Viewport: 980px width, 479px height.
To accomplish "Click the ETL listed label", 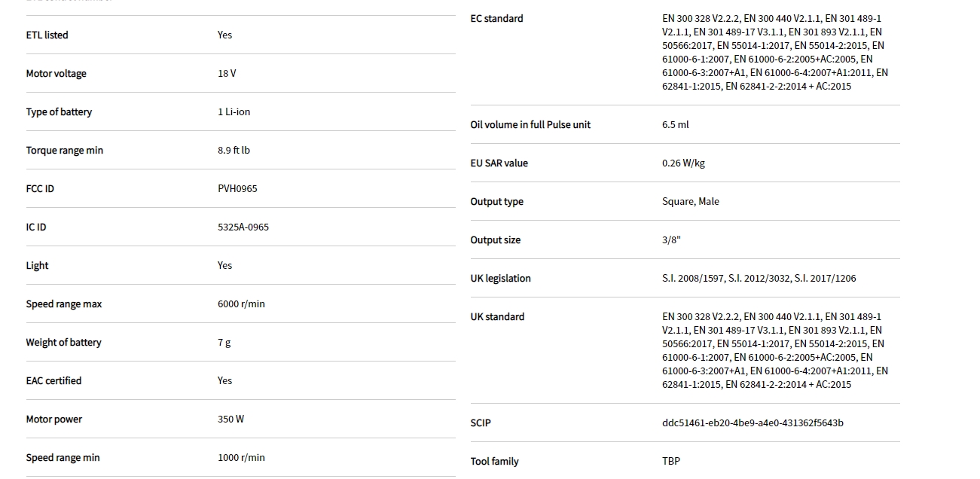I will 47,35.
